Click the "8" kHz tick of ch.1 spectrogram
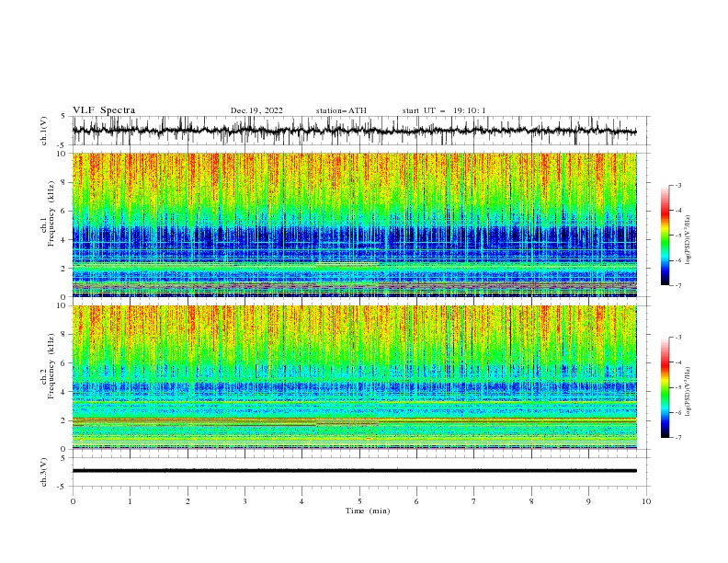 (x=64, y=182)
